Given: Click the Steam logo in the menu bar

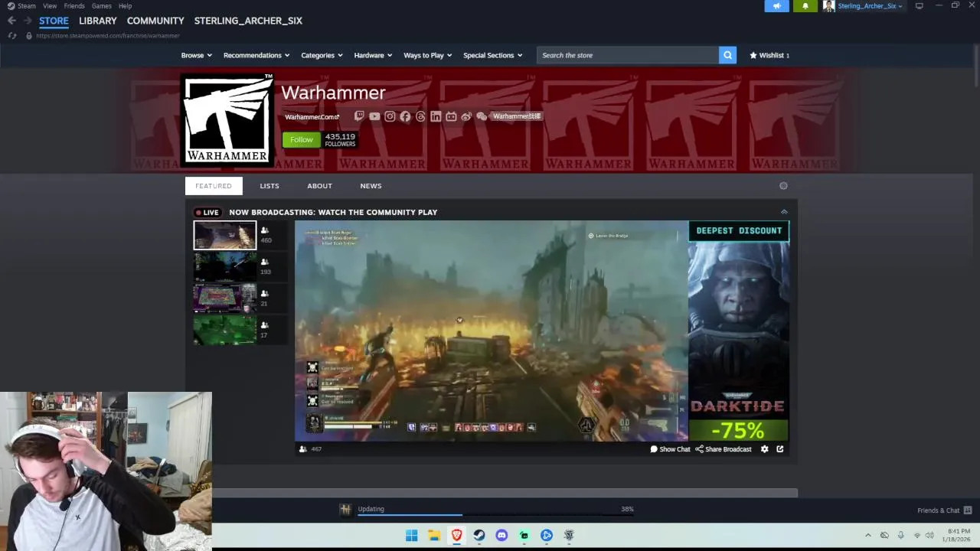Looking at the screenshot, I should click(x=11, y=6).
